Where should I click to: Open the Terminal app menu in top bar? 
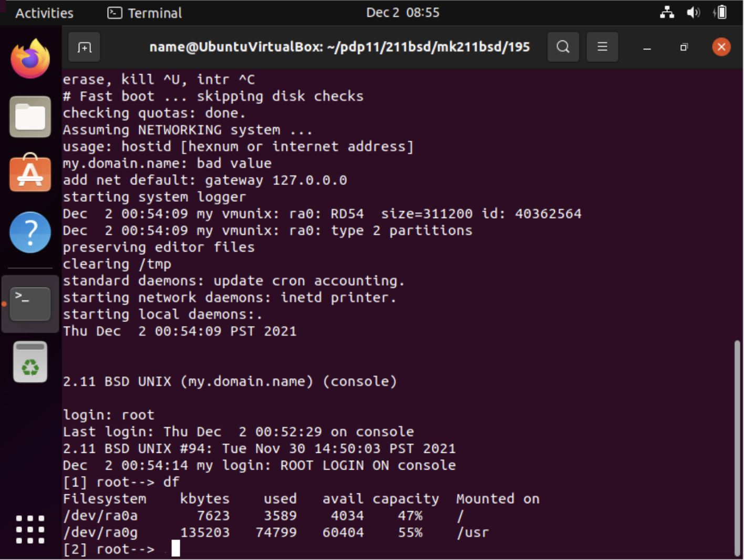tap(145, 13)
